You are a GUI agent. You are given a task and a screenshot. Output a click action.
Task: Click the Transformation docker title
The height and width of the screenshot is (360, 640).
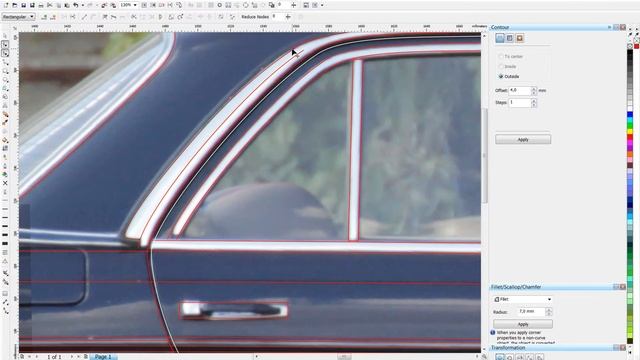(x=508, y=348)
